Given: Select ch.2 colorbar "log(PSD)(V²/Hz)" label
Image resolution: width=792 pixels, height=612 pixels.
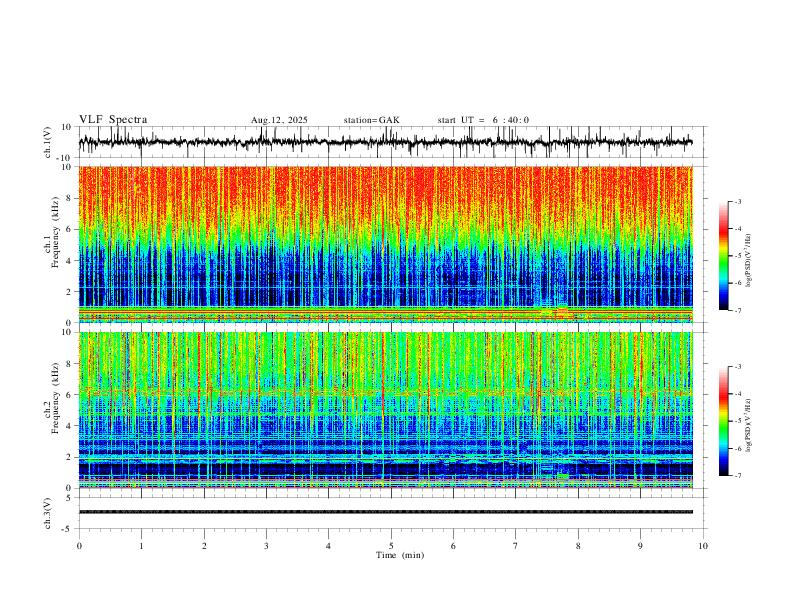Looking at the screenshot, I should point(749,425).
